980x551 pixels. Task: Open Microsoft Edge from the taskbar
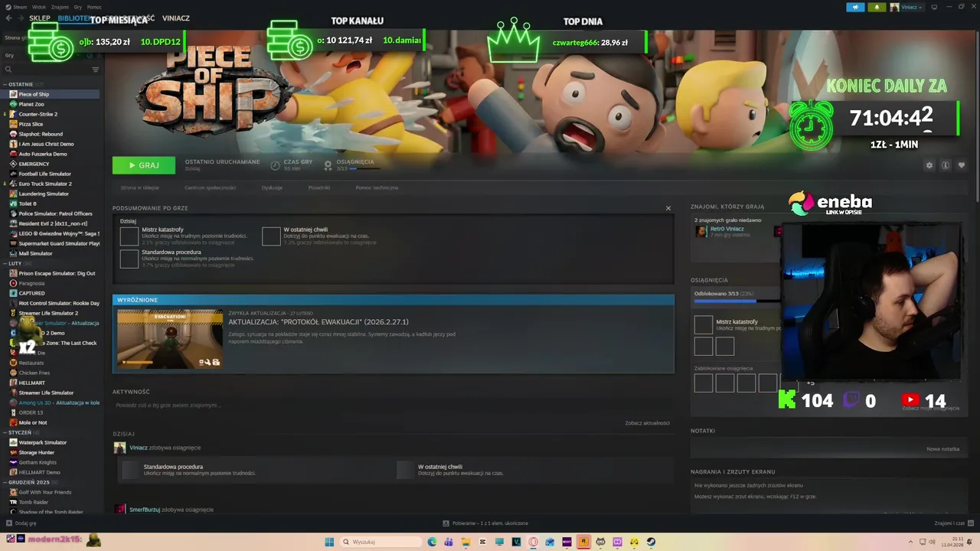tap(432, 542)
